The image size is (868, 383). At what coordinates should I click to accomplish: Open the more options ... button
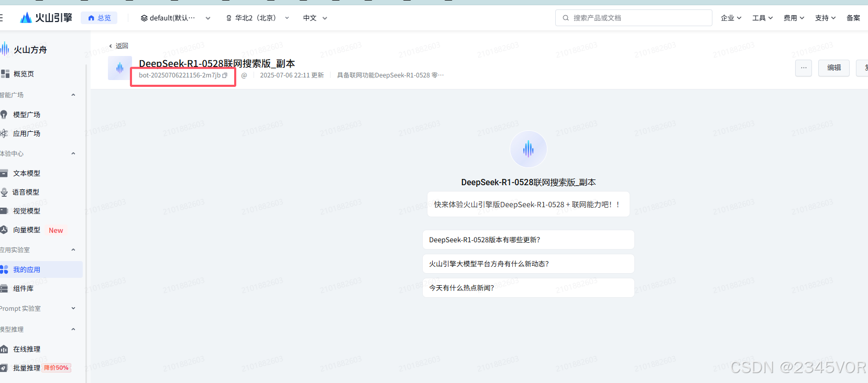tap(804, 68)
